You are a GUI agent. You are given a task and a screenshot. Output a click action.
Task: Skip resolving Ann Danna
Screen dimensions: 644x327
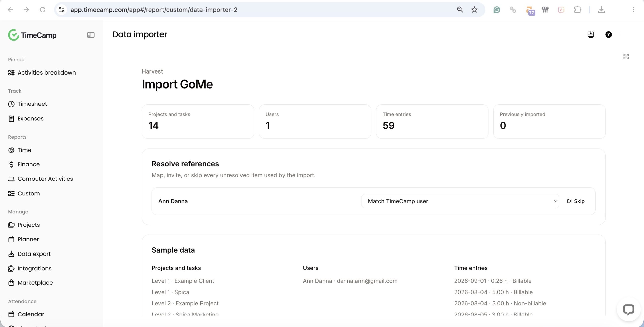click(x=576, y=201)
